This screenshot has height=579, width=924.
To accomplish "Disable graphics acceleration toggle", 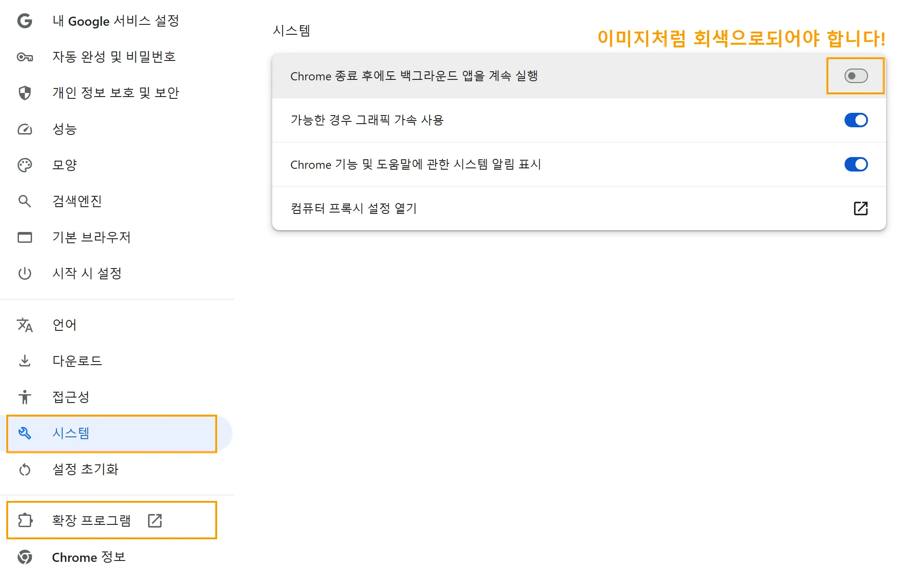I will [x=856, y=120].
